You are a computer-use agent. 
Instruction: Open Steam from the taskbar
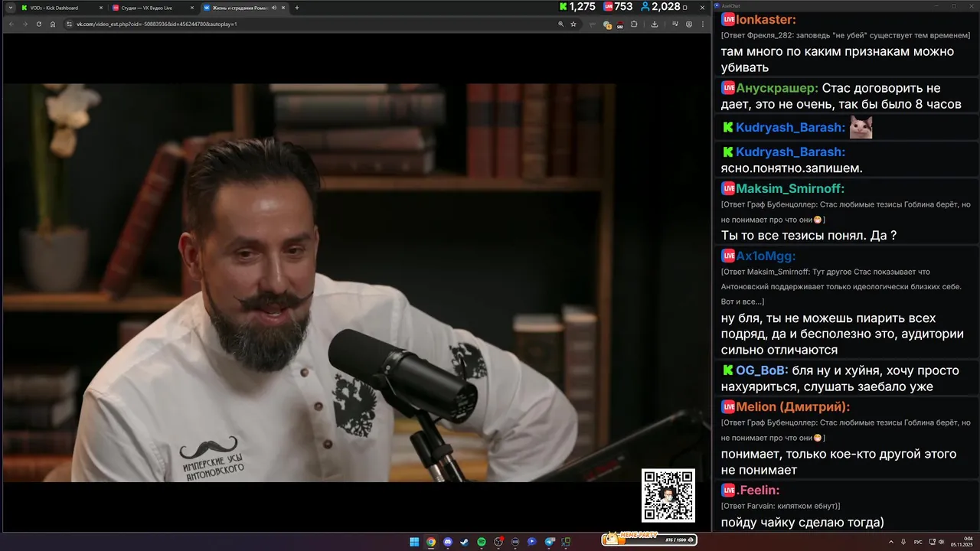pyautogui.click(x=465, y=542)
